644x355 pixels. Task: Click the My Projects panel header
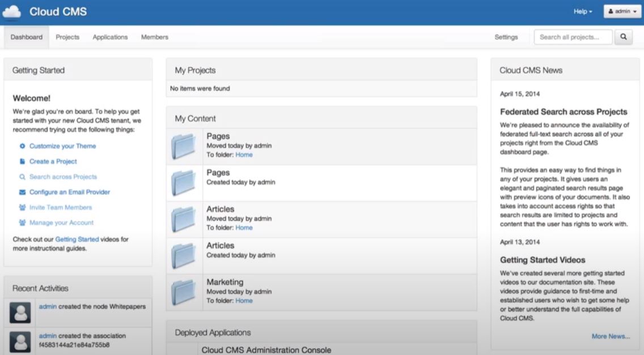pyautogui.click(x=321, y=70)
